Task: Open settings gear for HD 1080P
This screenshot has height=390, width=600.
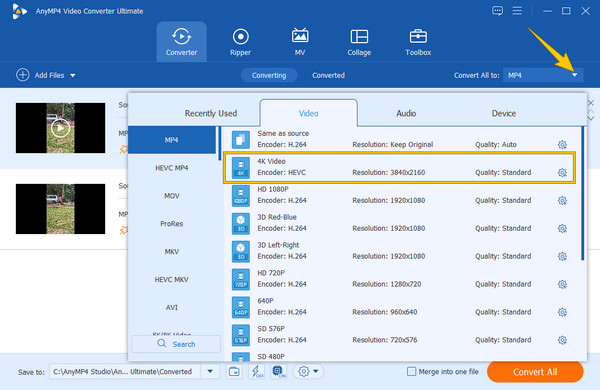Action: (x=562, y=201)
